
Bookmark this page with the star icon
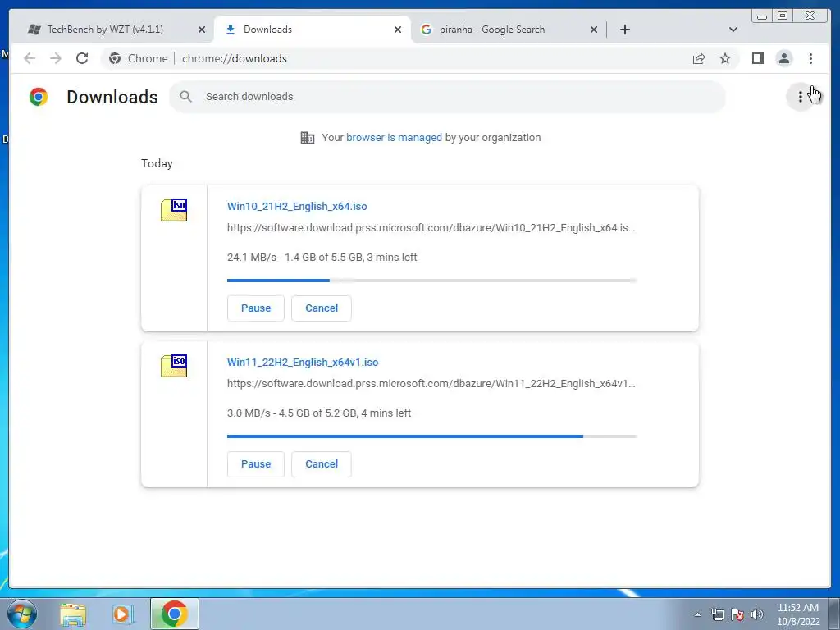[725, 58]
